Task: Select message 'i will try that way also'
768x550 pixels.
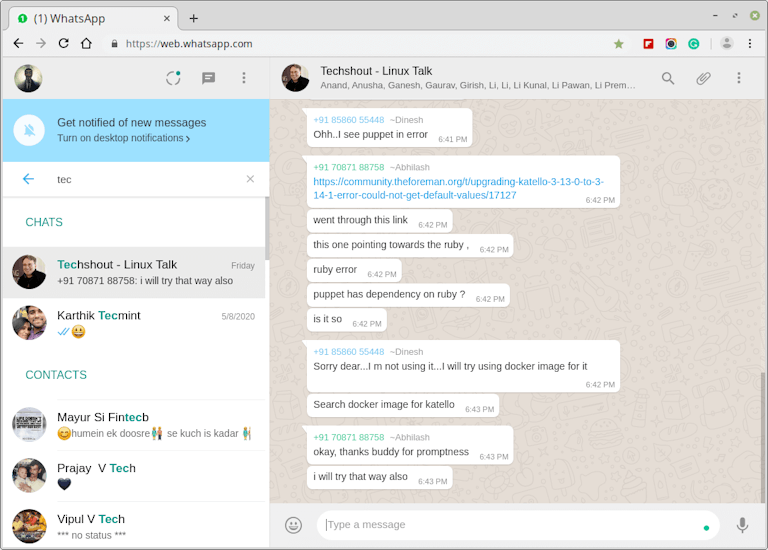Action: point(380,478)
